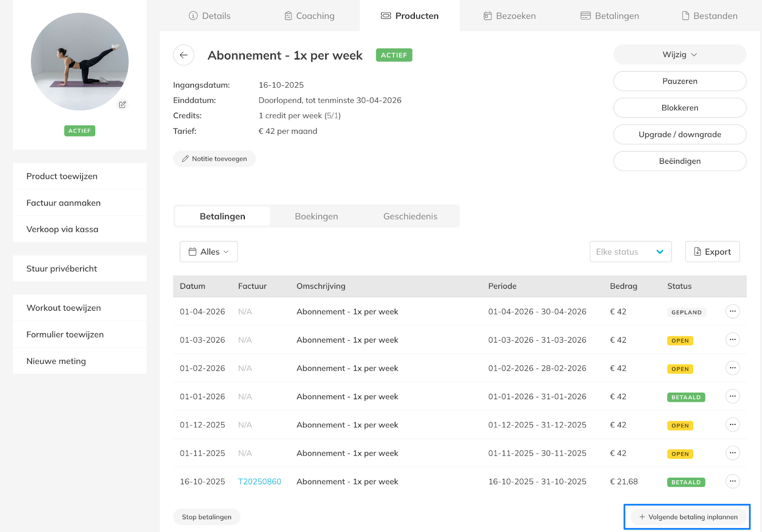Image resolution: width=762 pixels, height=532 pixels.
Task: Open the Alles date filter dropdown
Action: 209,252
